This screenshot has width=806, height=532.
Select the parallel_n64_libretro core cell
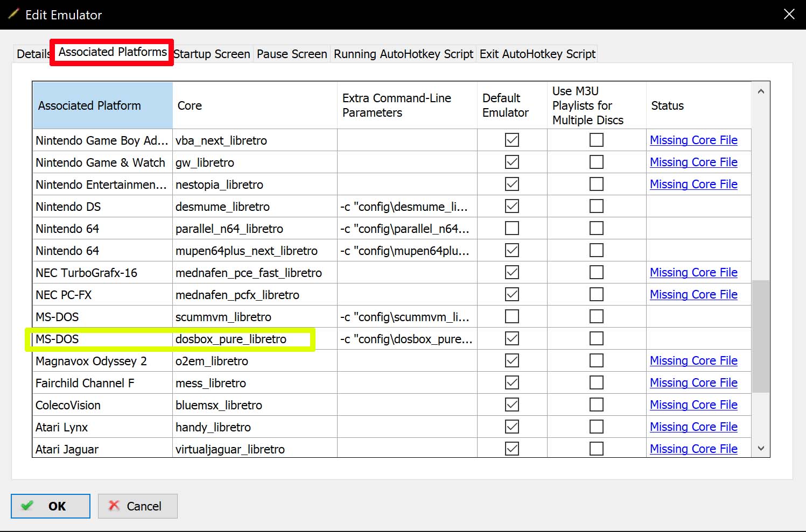point(255,229)
